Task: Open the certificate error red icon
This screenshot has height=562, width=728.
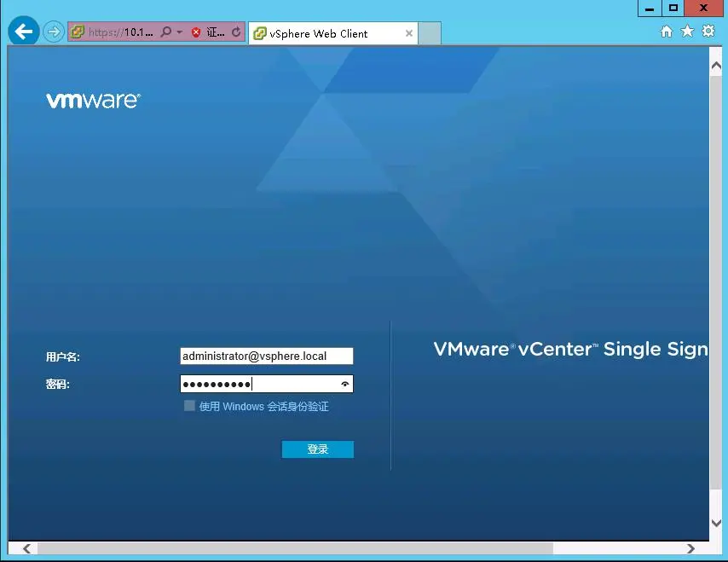Action: [196, 32]
